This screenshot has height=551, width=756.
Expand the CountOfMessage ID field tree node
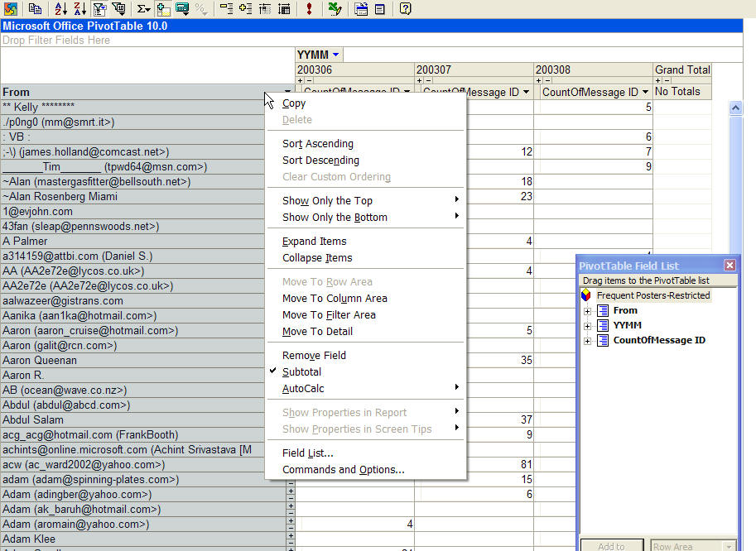tap(587, 341)
